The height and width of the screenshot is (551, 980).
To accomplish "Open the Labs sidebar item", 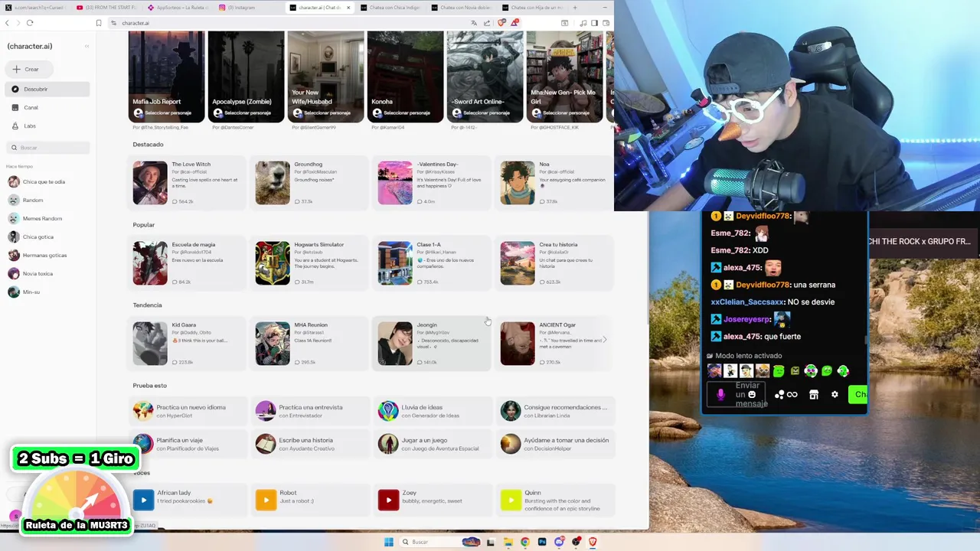I will click(x=47, y=126).
